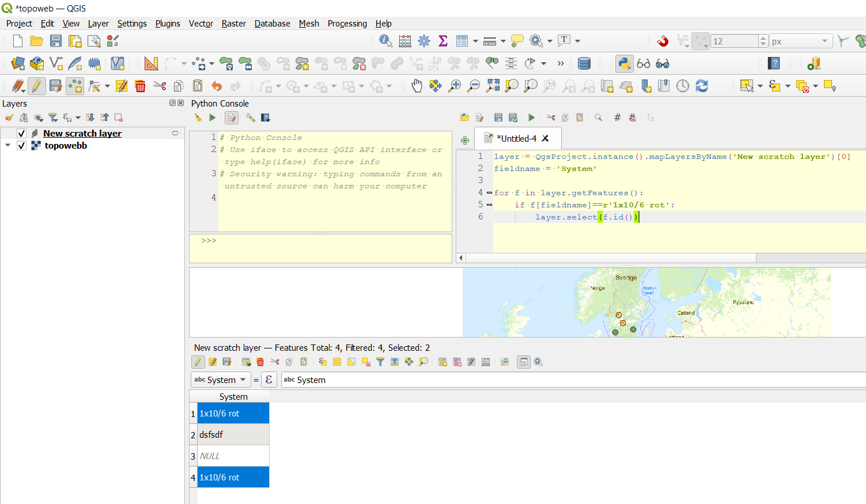Add a new editor tab with plus icon

pos(465,140)
